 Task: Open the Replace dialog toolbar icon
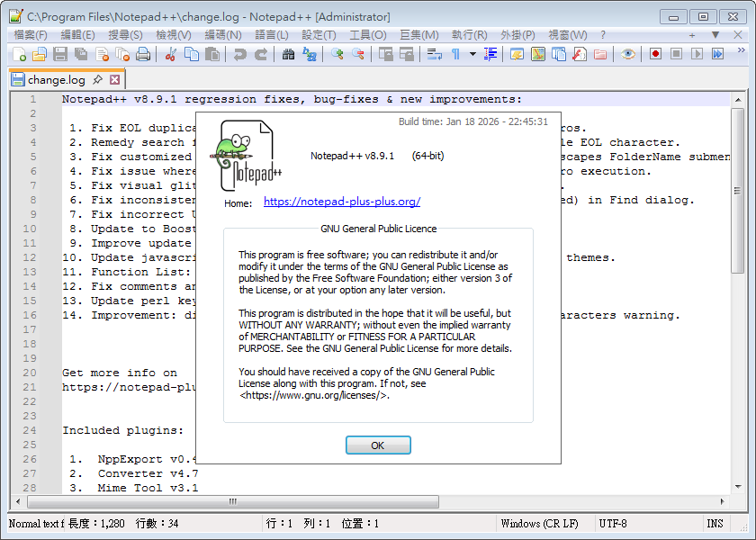point(309,54)
